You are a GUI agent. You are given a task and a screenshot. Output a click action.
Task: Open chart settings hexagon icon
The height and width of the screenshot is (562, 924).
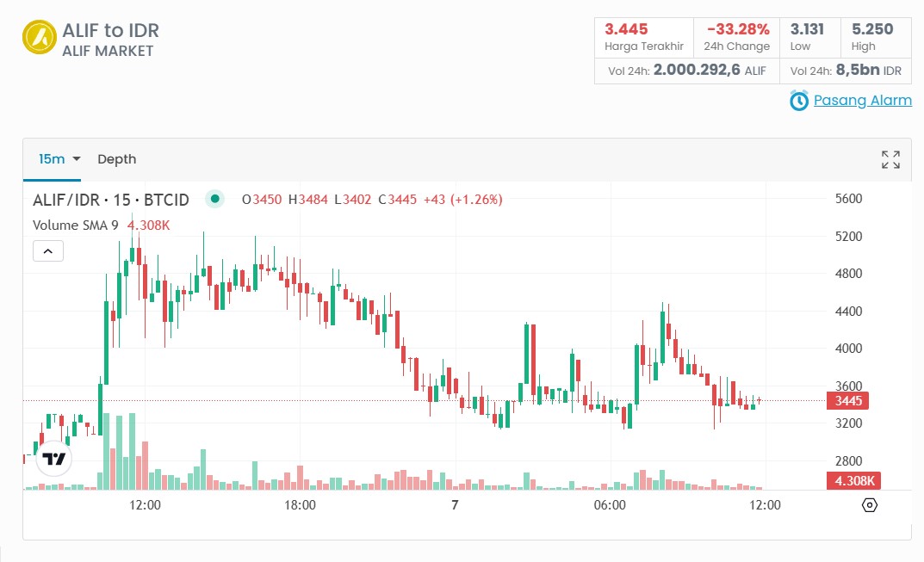pos(869,505)
